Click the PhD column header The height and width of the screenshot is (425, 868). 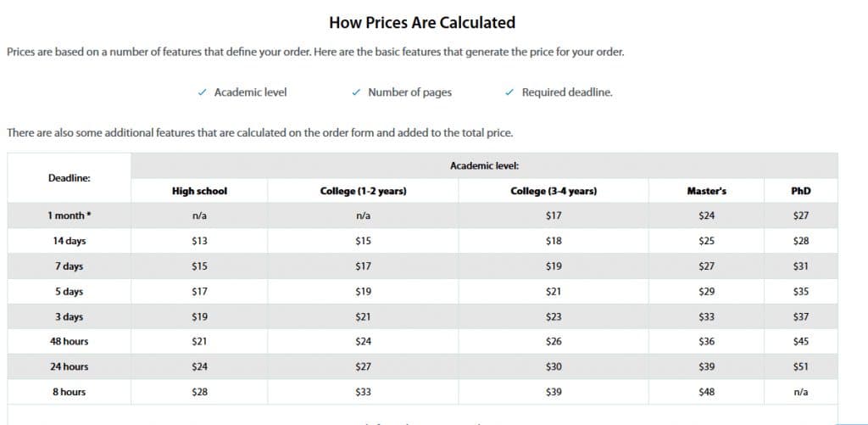(x=800, y=191)
